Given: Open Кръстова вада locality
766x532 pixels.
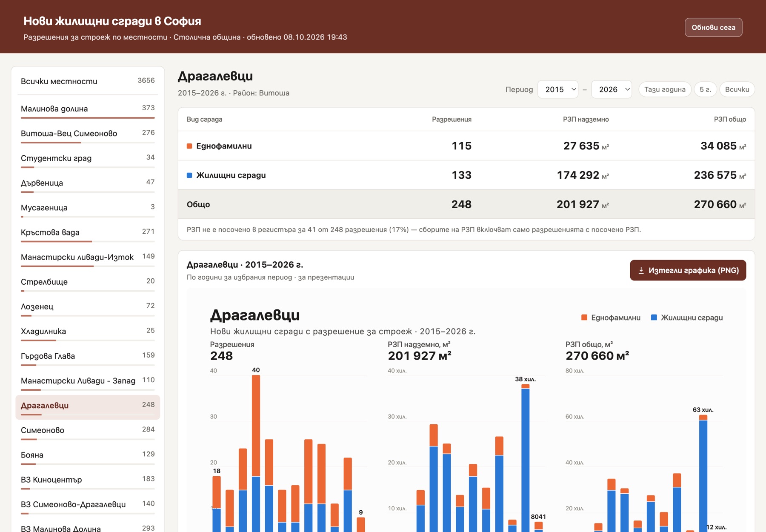Looking at the screenshot, I should [88, 233].
